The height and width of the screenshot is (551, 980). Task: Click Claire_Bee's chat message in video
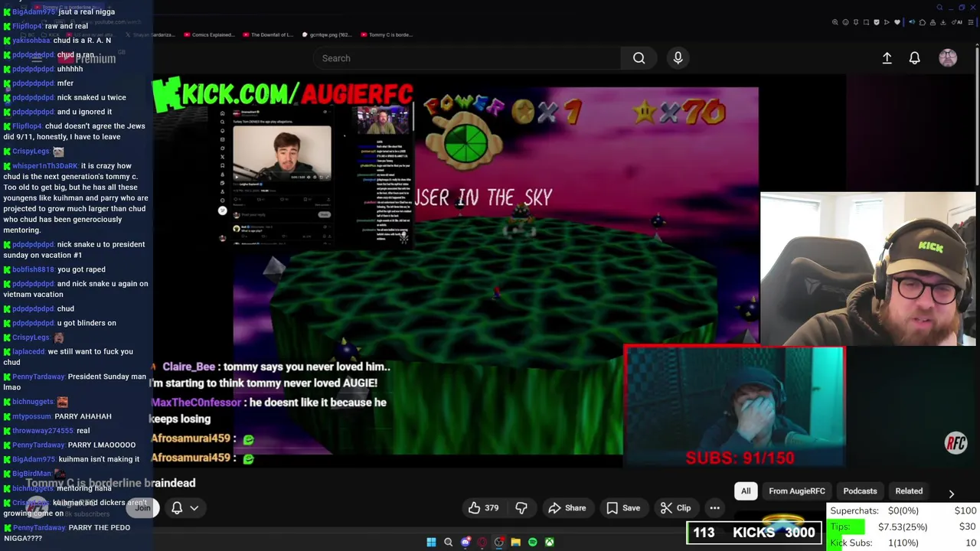coord(271,375)
